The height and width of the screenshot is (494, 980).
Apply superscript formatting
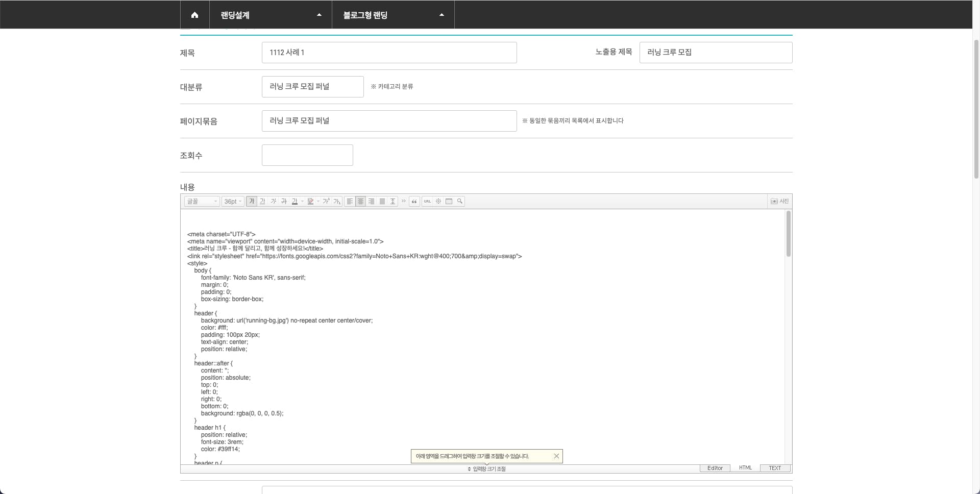coord(326,202)
